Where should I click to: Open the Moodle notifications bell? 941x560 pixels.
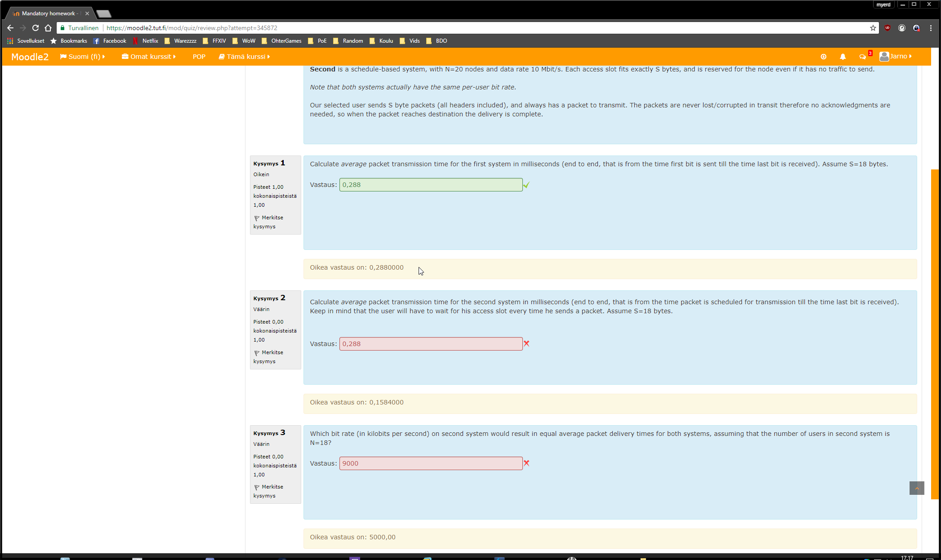[x=843, y=57]
